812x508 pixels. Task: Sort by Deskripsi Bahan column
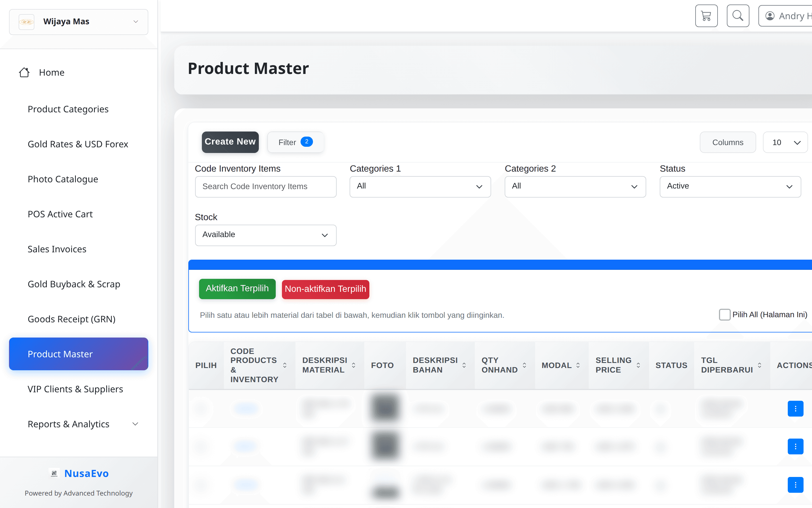(x=464, y=365)
